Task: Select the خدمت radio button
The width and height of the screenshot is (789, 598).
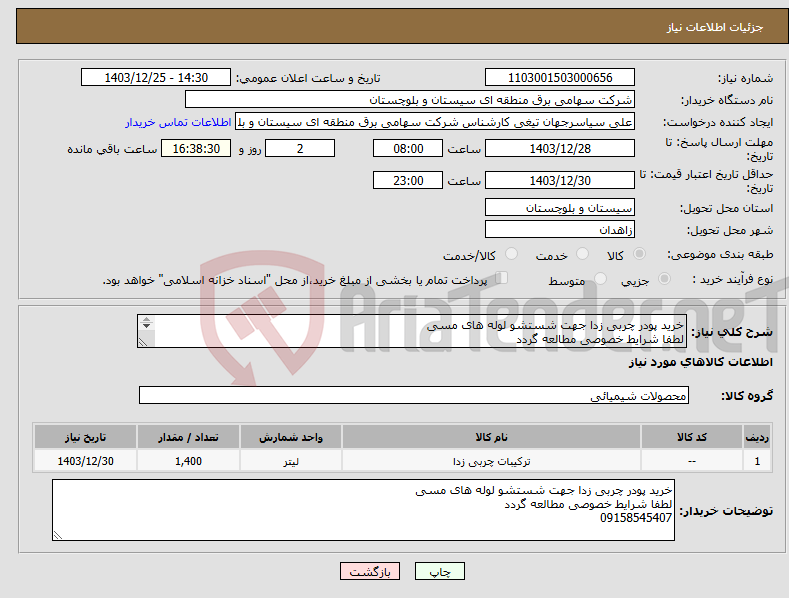Action: tap(582, 254)
